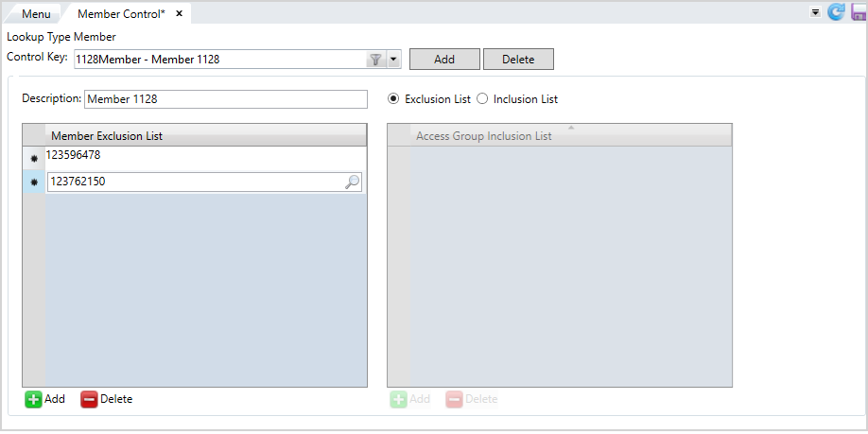Click the Add button next to Control Key

pos(444,60)
